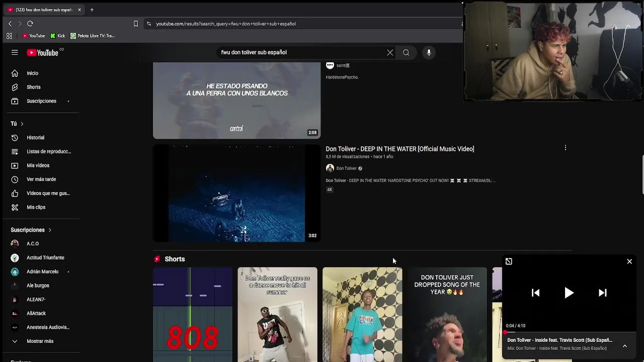Open a new browser tab with plus
The height and width of the screenshot is (362, 644).
(92, 10)
